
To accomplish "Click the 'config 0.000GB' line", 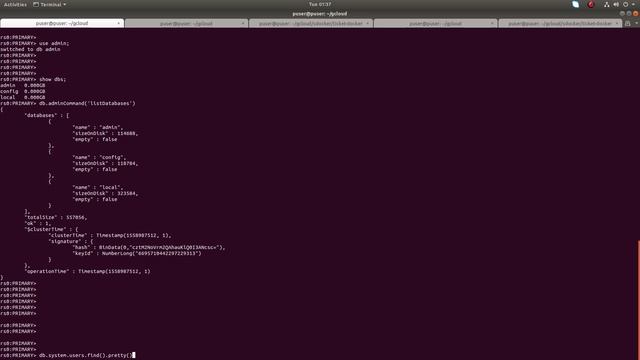I will [23, 91].
